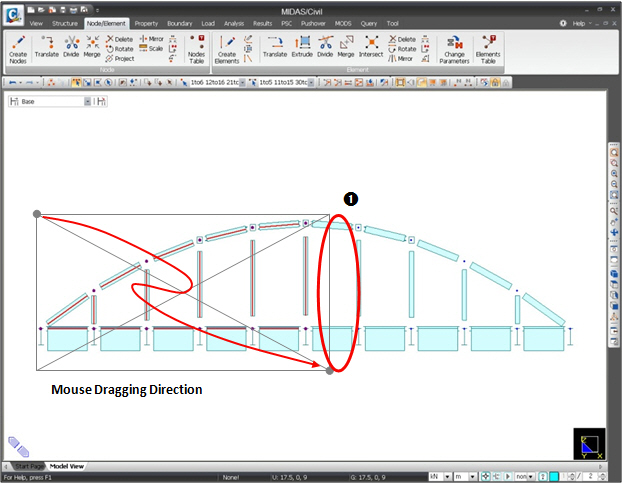Click the Merge elements icon
The width and height of the screenshot is (622, 483).
[x=346, y=49]
